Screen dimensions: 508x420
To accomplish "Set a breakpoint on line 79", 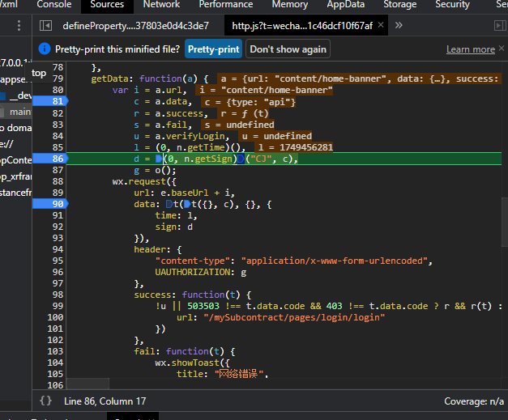I will click(x=58, y=78).
